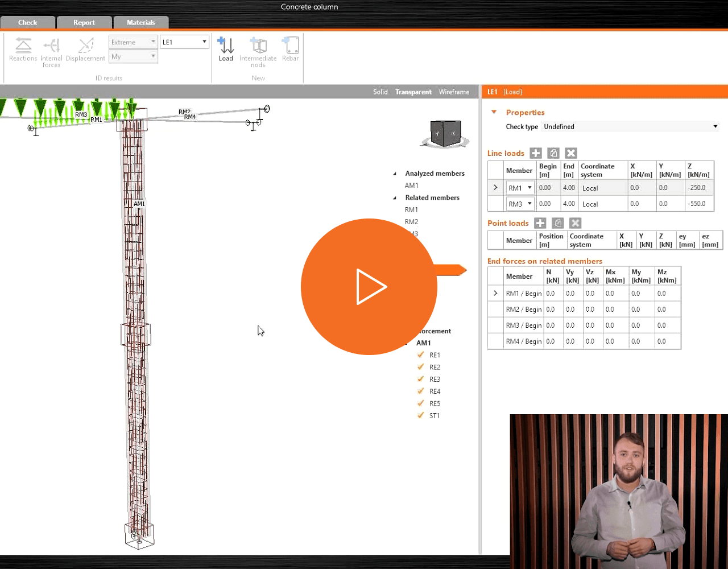
Task: Open the LE1 load case dropdown
Action: click(x=184, y=42)
